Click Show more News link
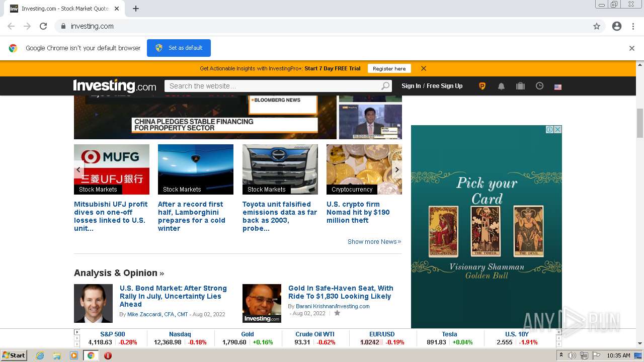This screenshot has height=362, width=644. (x=374, y=242)
